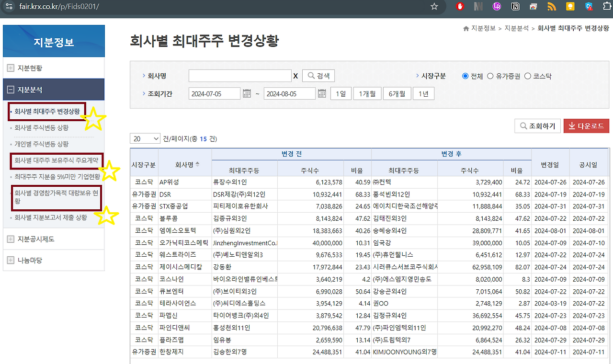Open the red stop-hand ad blocker extension
The height and width of the screenshot is (364, 613).
(460, 7)
